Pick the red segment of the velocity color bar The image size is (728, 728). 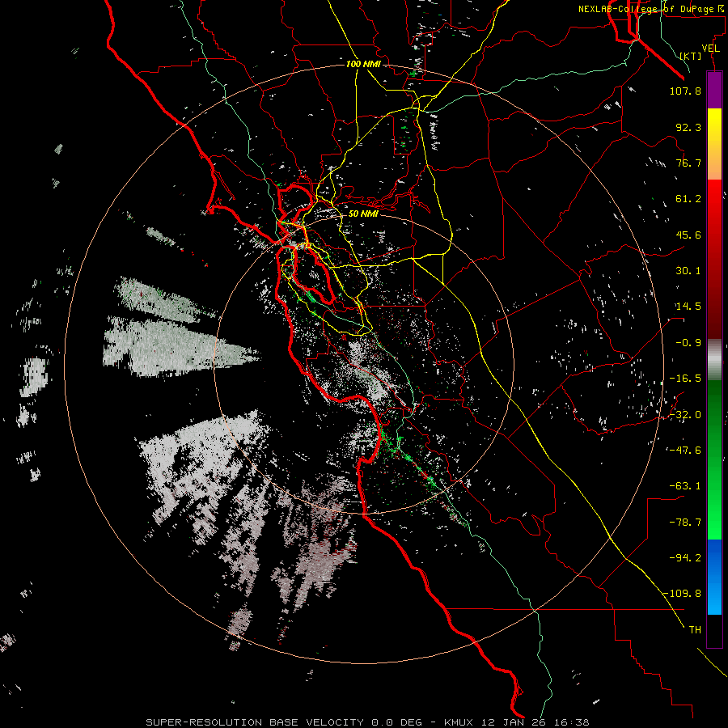point(714,259)
